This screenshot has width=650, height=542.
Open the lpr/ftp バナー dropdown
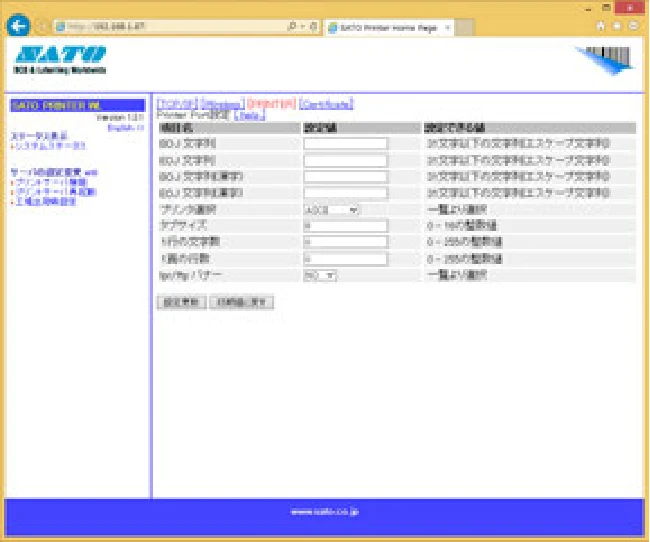click(x=320, y=275)
